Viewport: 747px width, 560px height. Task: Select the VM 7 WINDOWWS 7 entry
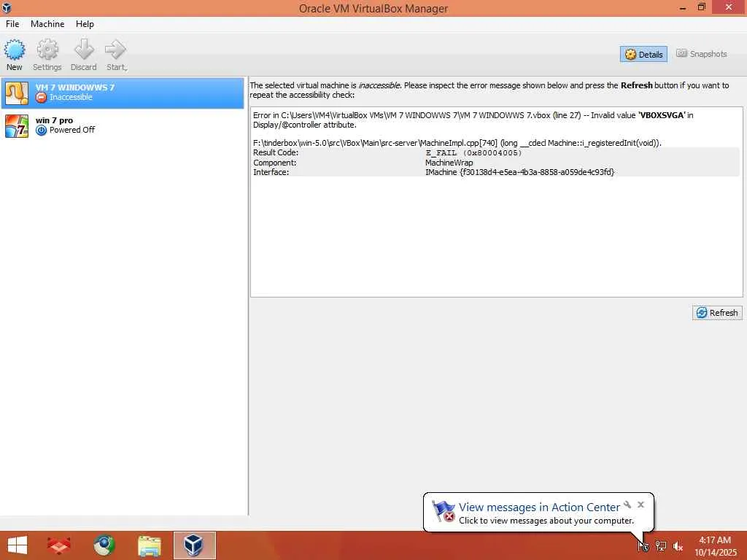click(123, 93)
